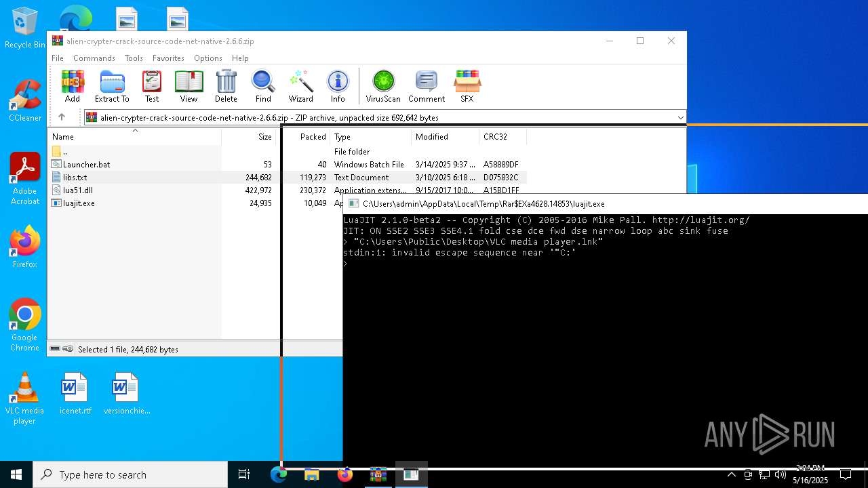868x488 pixels.
Task: Select the luajit.exe file
Action: pos(197,203)
